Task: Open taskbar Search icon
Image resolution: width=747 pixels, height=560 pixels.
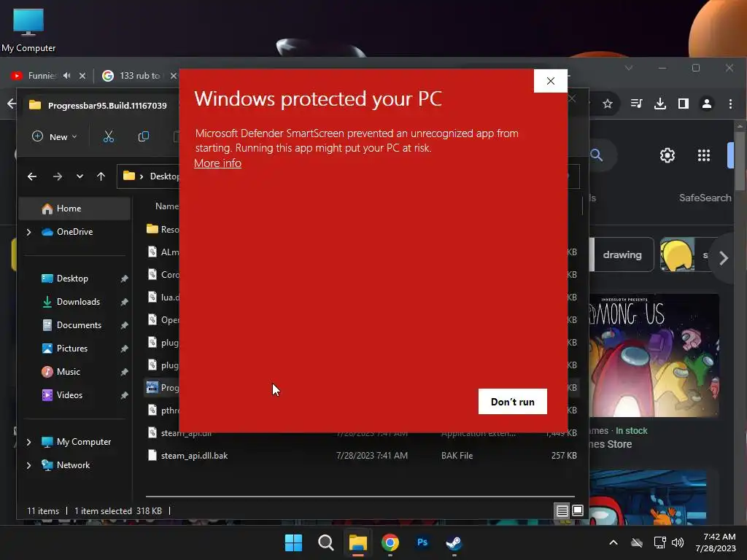Action: click(326, 542)
